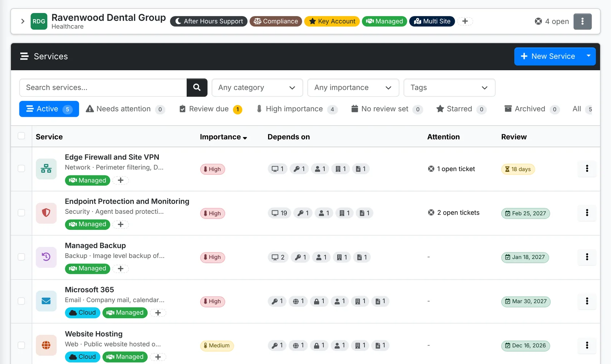Screen dimensions: 611x364
Task: Switch to the Archived tab
Action: (x=532, y=109)
